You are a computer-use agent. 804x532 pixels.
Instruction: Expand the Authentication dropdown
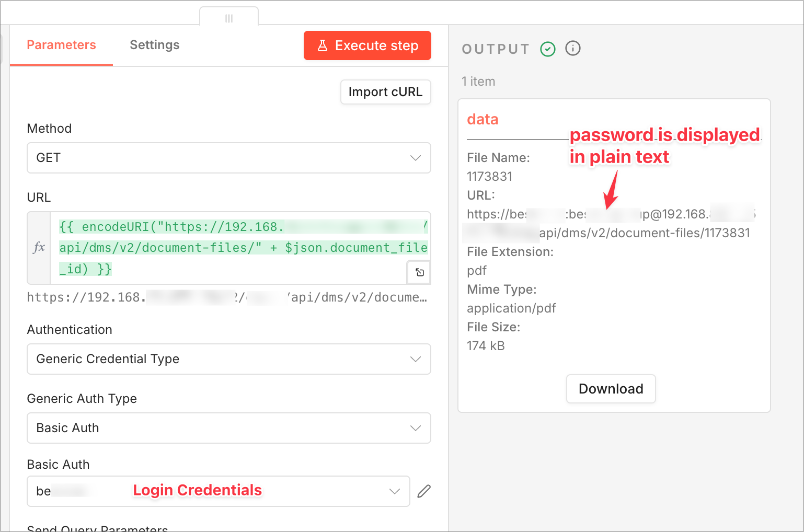tap(228, 359)
